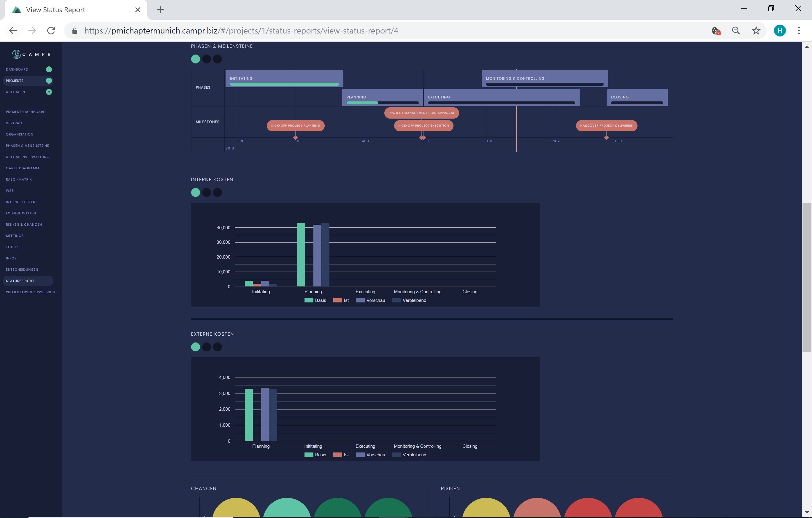
Task: Open Interne Kosten in sidebar
Action: pos(20,202)
